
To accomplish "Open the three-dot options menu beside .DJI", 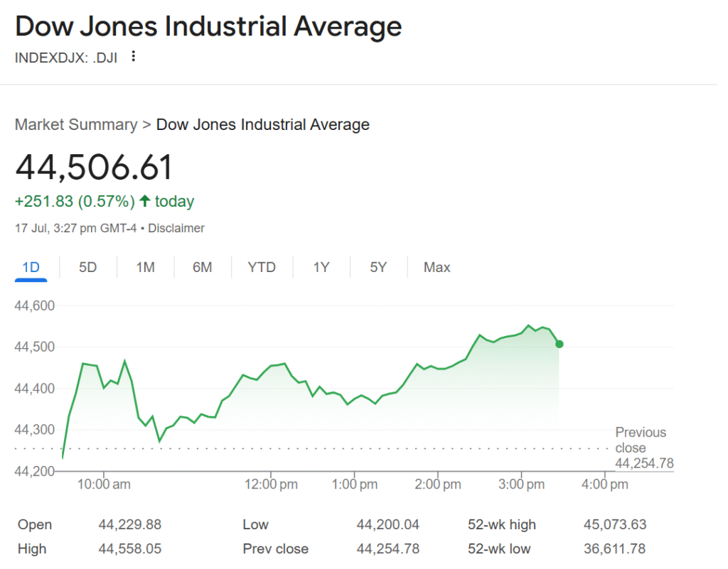I will click(x=133, y=56).
